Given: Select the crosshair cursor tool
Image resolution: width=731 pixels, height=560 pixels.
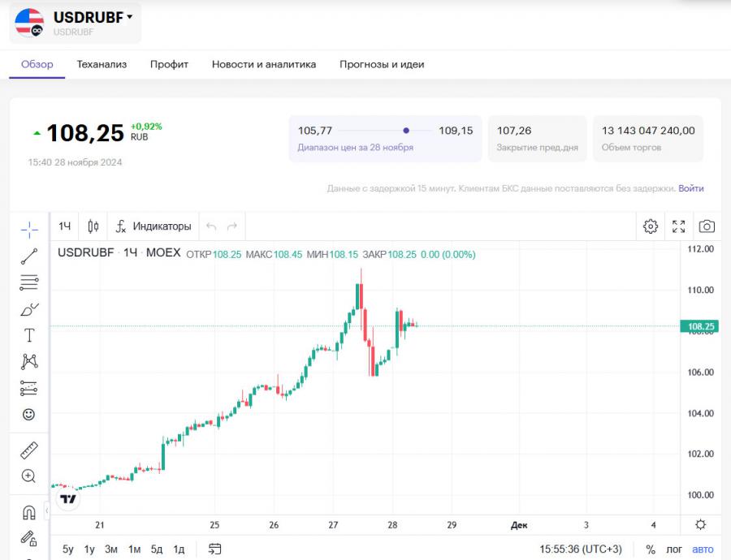Looking at the screenshot, I should click(28, 229).
